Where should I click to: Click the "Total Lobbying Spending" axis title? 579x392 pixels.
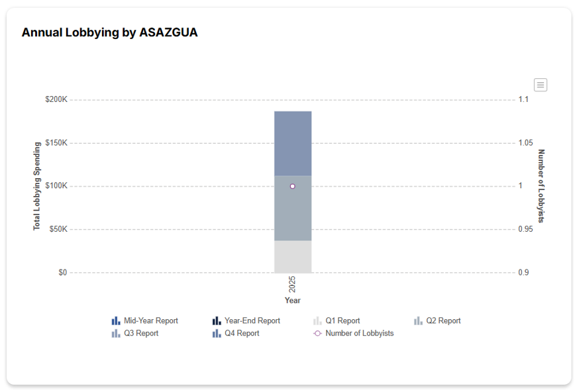pyautogui.click(x=37, y=186)
